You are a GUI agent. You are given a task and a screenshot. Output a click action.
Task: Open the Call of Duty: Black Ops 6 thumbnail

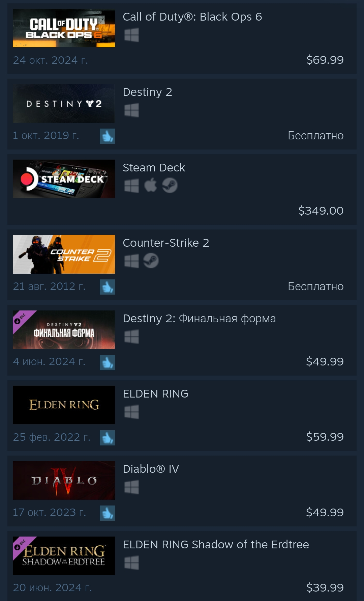(x=64, y=28)
